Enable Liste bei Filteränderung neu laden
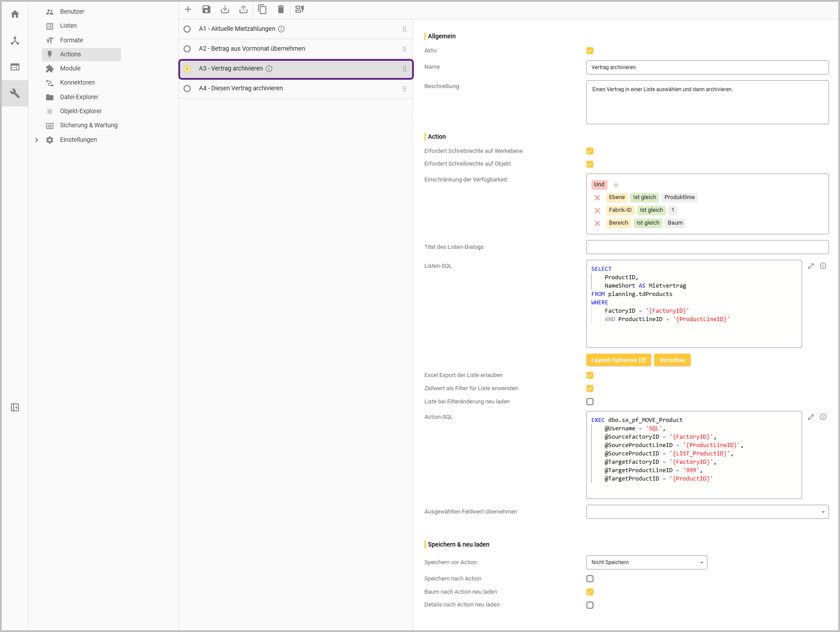The height and width of the screenshot is (632, 840). pyautogui.click(x=590, y=402)
